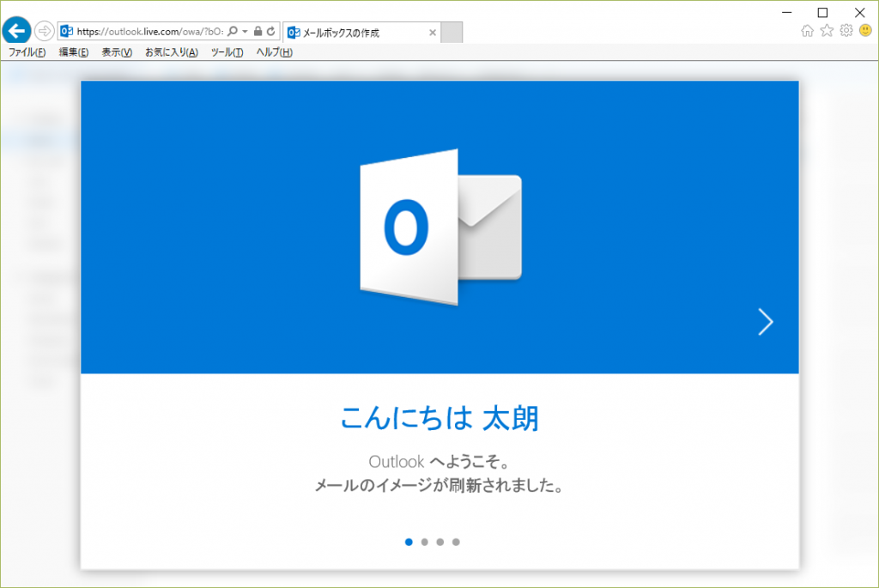Viewport: 879px width, 588px height.
Task: Close the browser window
Action: pyautogui.click(x=859, y=12)
